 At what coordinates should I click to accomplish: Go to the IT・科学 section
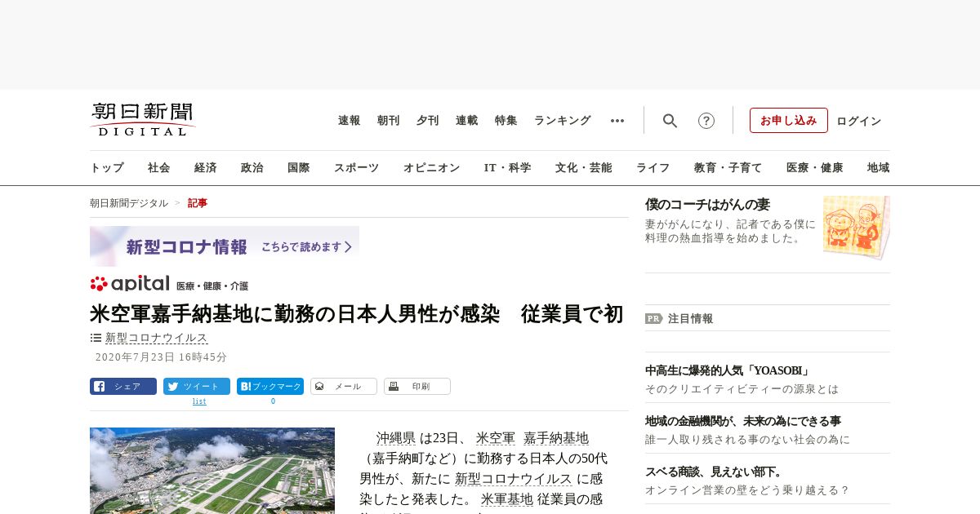pyautogui.click(x=508, y=168)
